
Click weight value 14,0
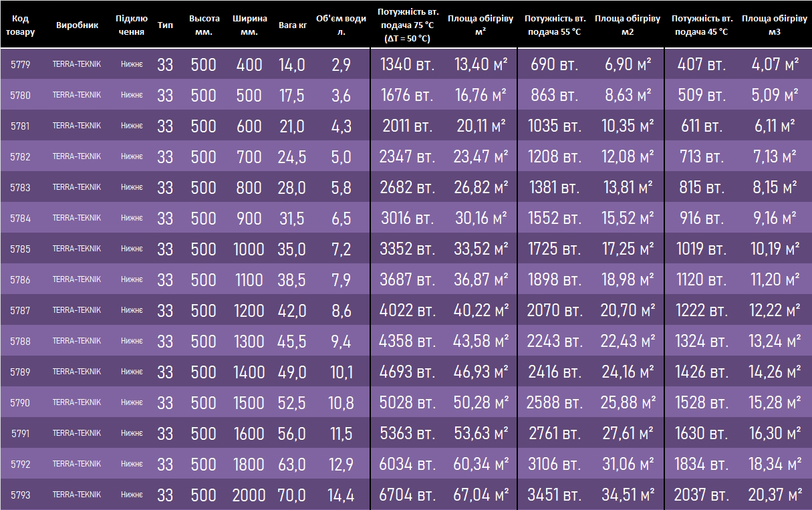coord(292,65)
